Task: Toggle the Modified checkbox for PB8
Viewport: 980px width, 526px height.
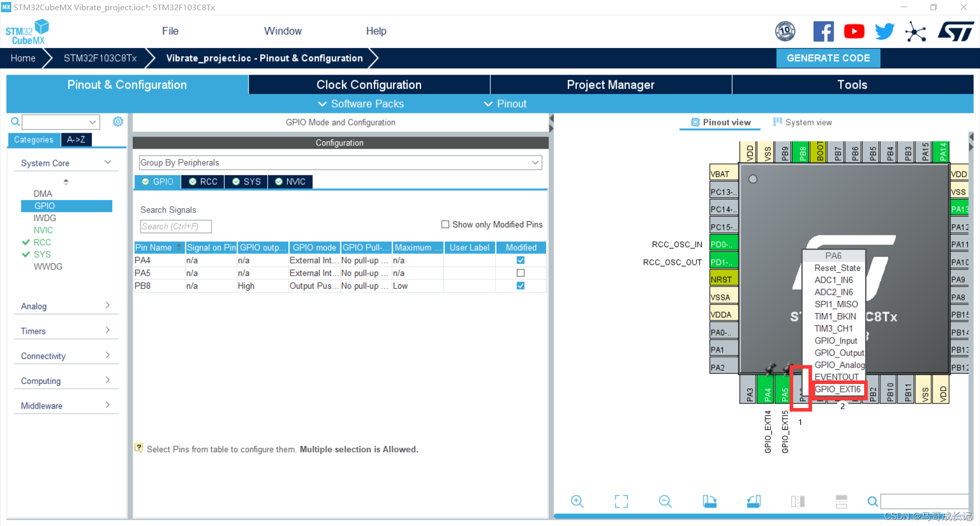Action: click(x=521, y=286)
